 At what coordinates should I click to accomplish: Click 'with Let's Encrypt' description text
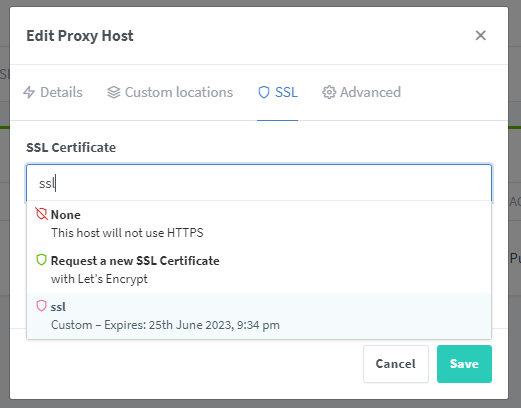99,279
